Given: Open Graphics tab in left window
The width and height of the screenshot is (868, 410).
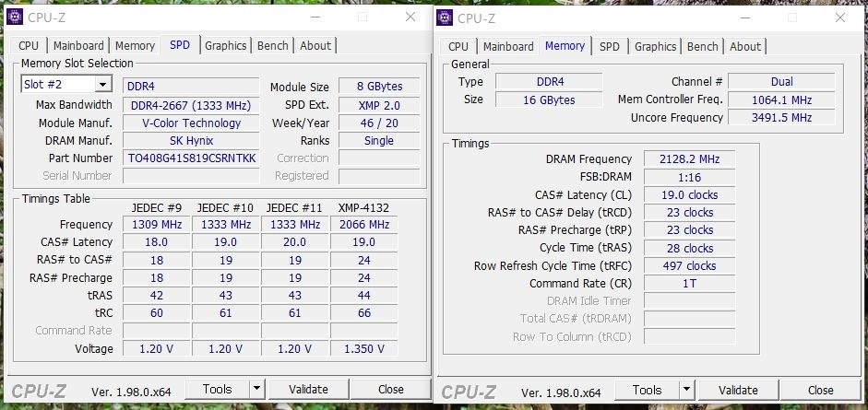Looking at the screenshot, I should 225,46.
